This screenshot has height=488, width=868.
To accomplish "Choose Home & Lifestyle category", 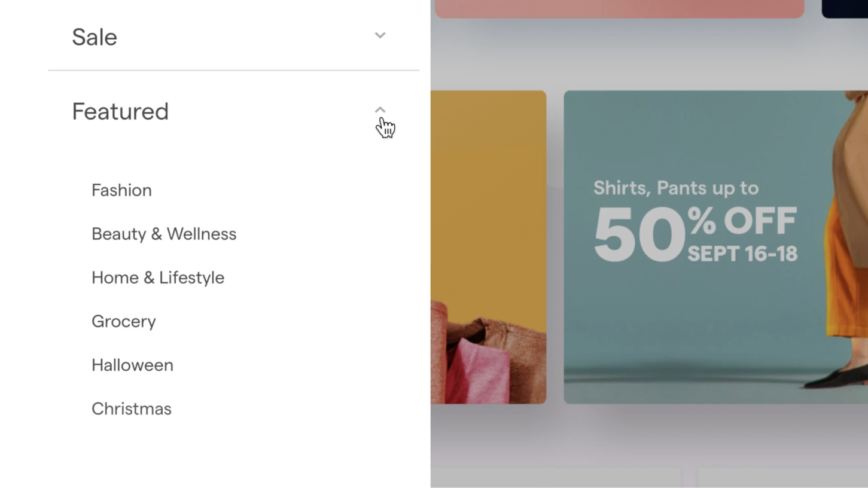I will pyautogui.click(x=158, y=277).
